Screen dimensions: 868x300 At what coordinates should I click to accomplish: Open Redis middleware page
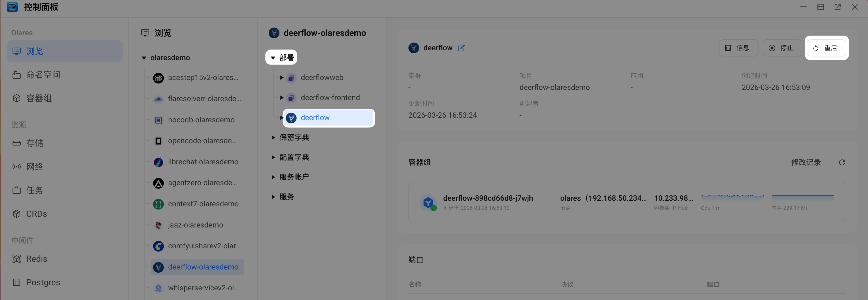pos(36,259)
